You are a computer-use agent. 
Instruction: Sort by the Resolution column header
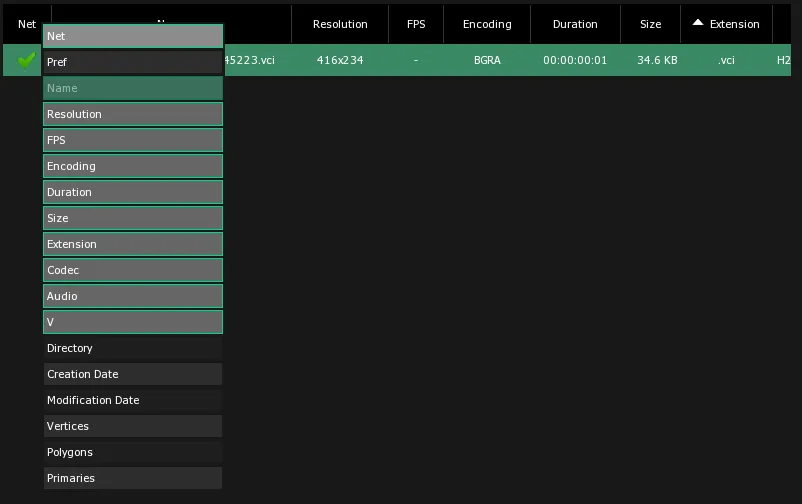(340, 24)
